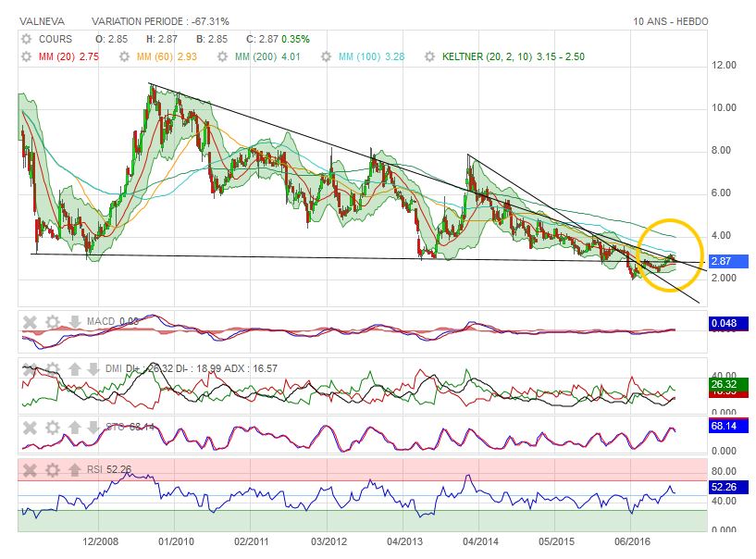Move the DMI panel down
This screenshot has width=756, height=559.
[93, 369]
